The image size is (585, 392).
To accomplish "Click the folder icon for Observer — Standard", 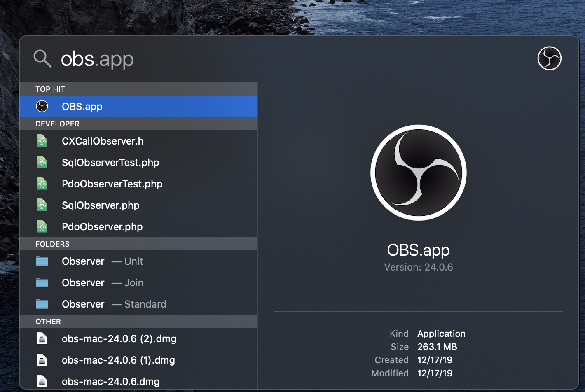I will [42, 304].
